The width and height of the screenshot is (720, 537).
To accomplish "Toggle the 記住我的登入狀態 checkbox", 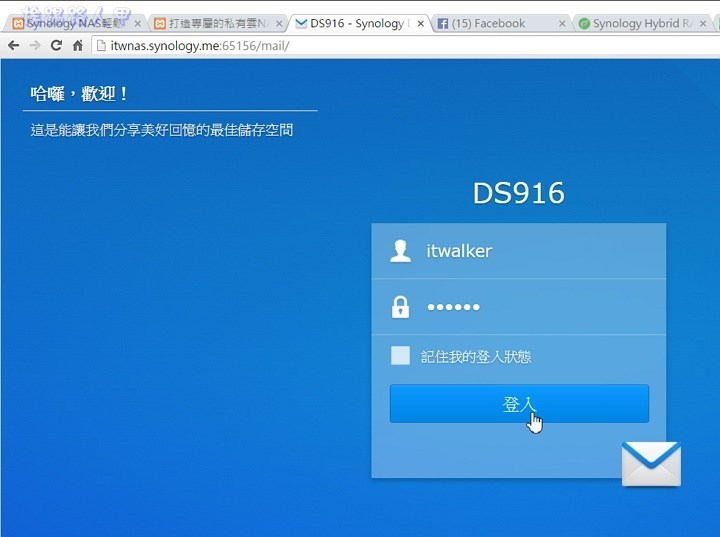I will tap(400, 356).
